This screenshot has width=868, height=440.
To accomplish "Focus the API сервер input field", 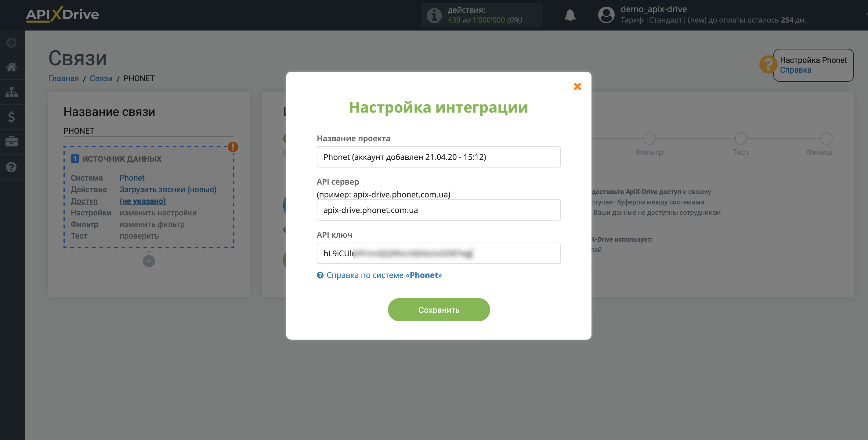I will point(439,210).
